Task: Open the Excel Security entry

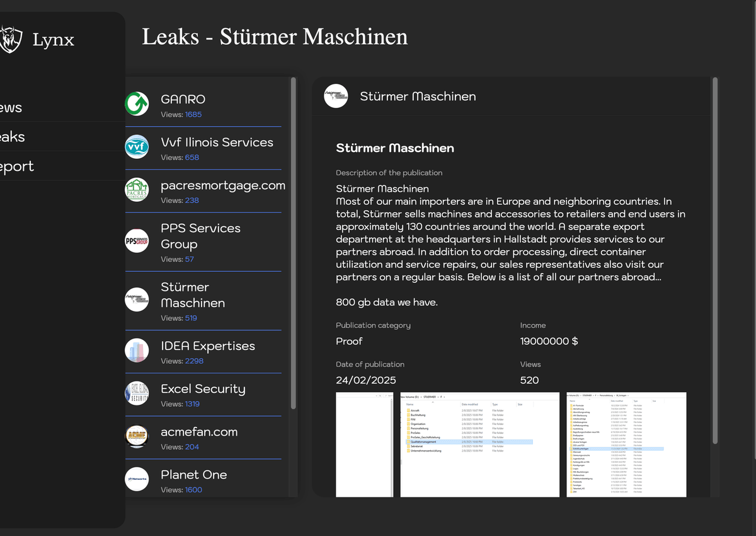Action: [203, 395]
